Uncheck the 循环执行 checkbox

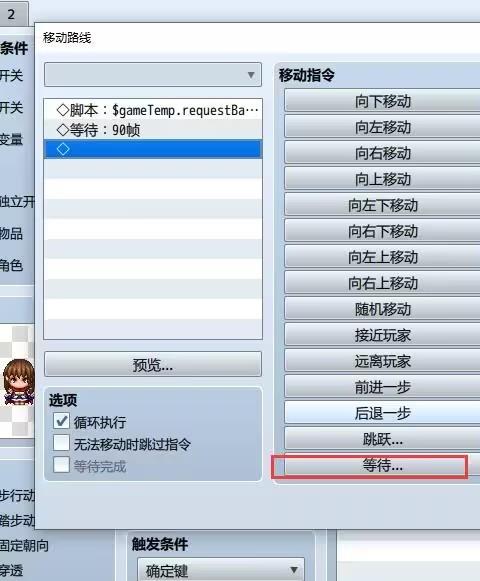click(x=61, y=421)
